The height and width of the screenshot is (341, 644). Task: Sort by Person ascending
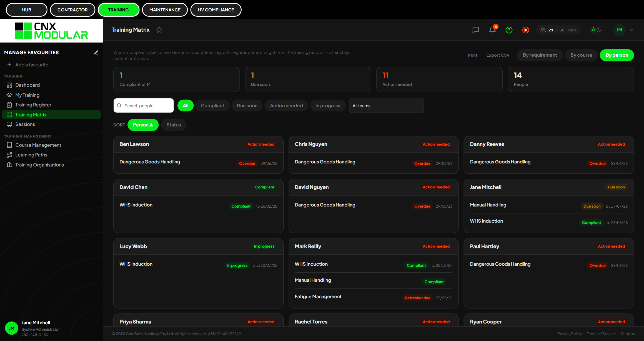[x=143, y=125]
